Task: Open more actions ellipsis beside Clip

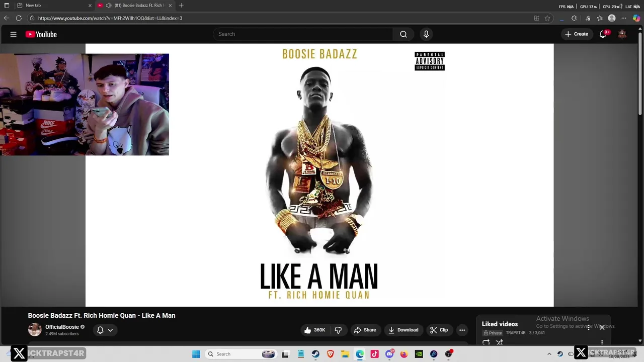Action: click(462, 330)
